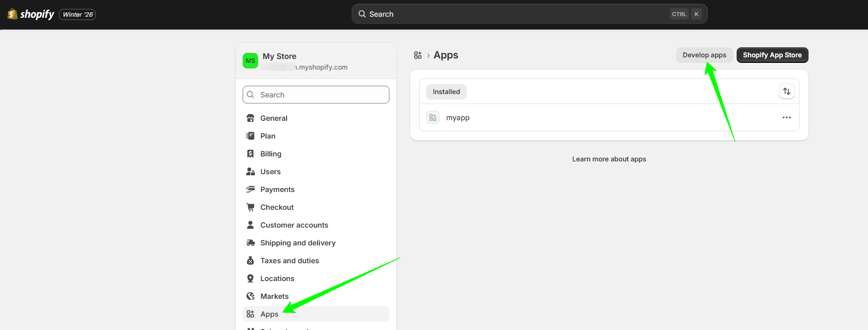Open the sort options for installed apps
Viewport: 868px width, 330px height.
pyautogui.click(x=786, y=91)
